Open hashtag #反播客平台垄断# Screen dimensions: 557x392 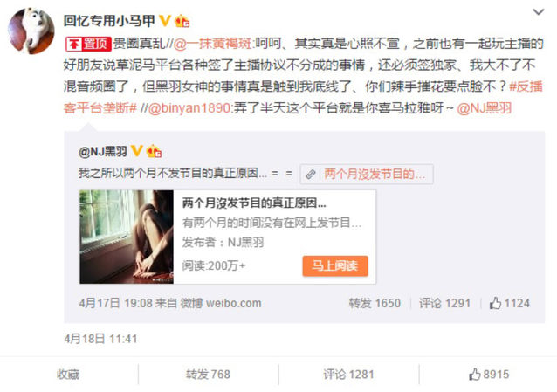pyautogui.click(x=303, y=97)
